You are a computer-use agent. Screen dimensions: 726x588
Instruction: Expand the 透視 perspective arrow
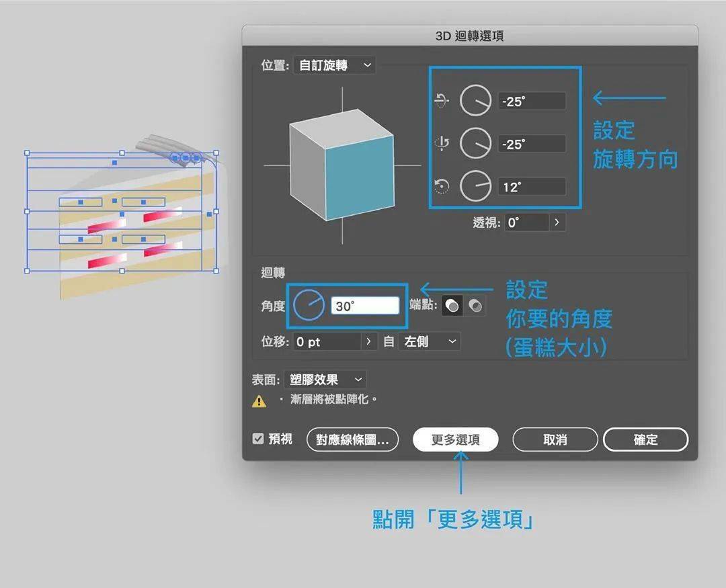pyautogui.click(x=557, y=222)
